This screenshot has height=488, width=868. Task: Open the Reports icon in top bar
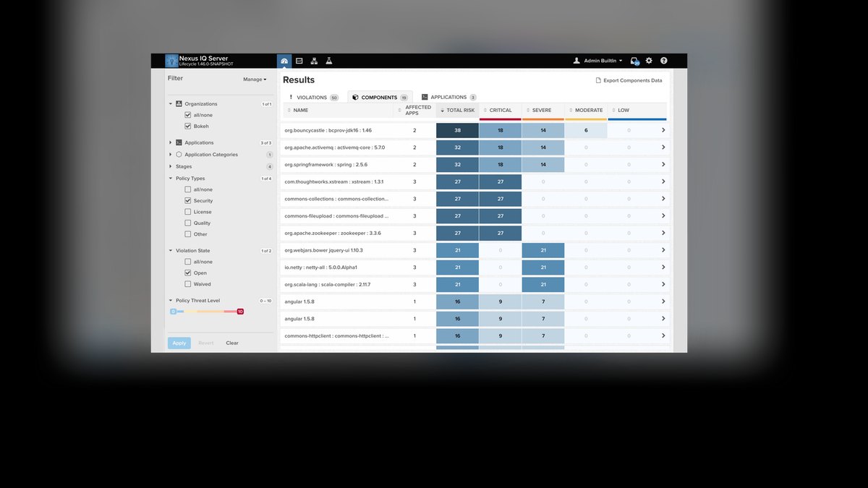tap(299, 61)
